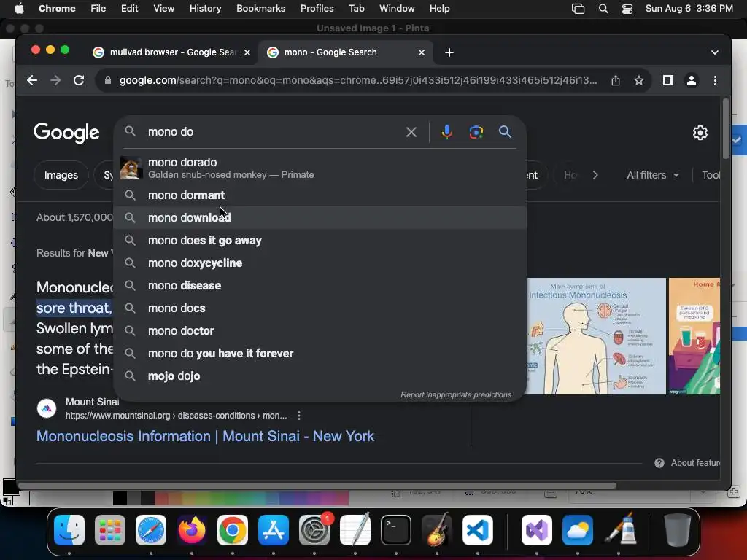This screenshot has height=560, width=747.
Task: Share this page via the address bar icon
Action: [x=616, y=80]
